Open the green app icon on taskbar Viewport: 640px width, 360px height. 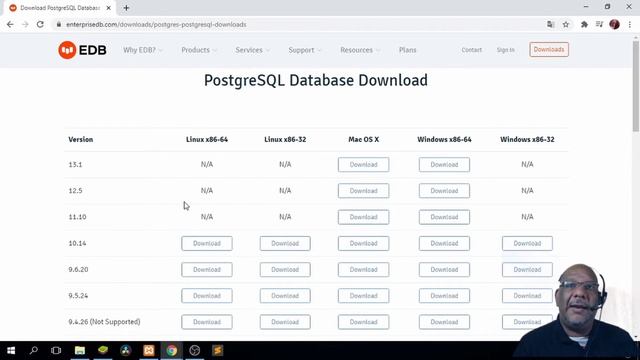[103, 351]
